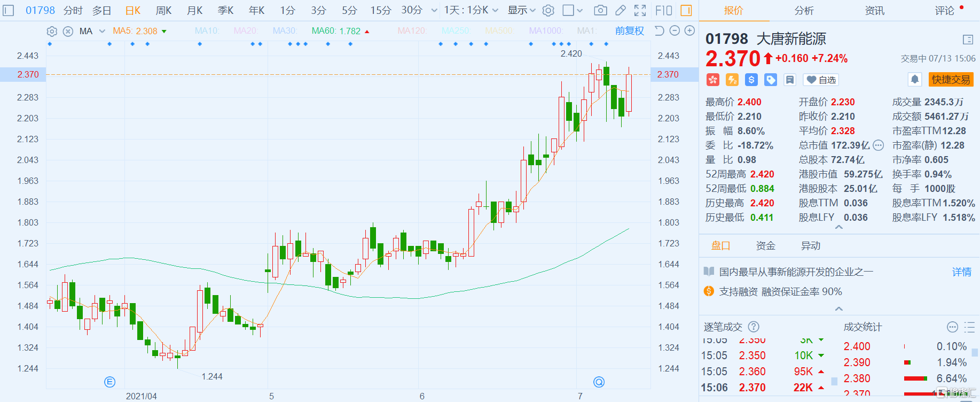Open the dropdown arrow after 30分
Viewport: 980px width, 402px height.
pyautogui.click(x=434, y=10)
